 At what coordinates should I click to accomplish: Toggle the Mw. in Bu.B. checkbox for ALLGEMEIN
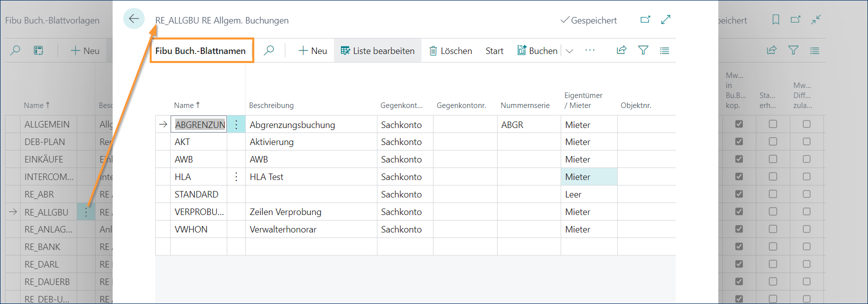coord(739,124)
